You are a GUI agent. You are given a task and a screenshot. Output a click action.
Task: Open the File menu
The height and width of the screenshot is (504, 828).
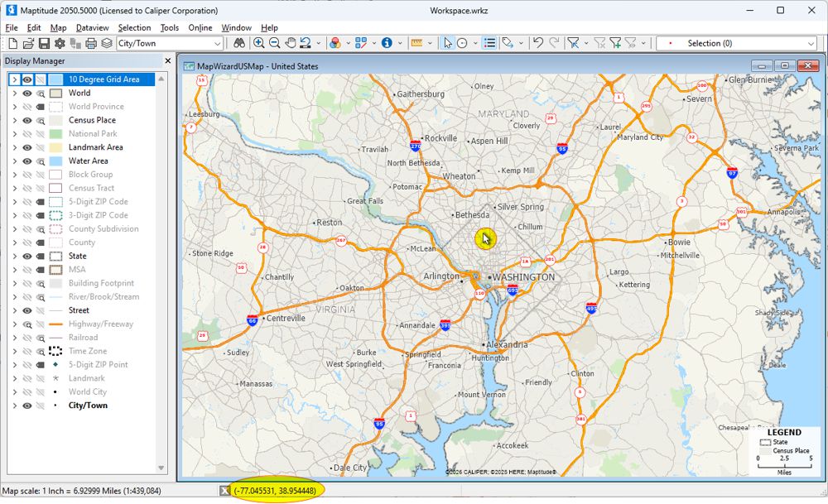point(12,28)
